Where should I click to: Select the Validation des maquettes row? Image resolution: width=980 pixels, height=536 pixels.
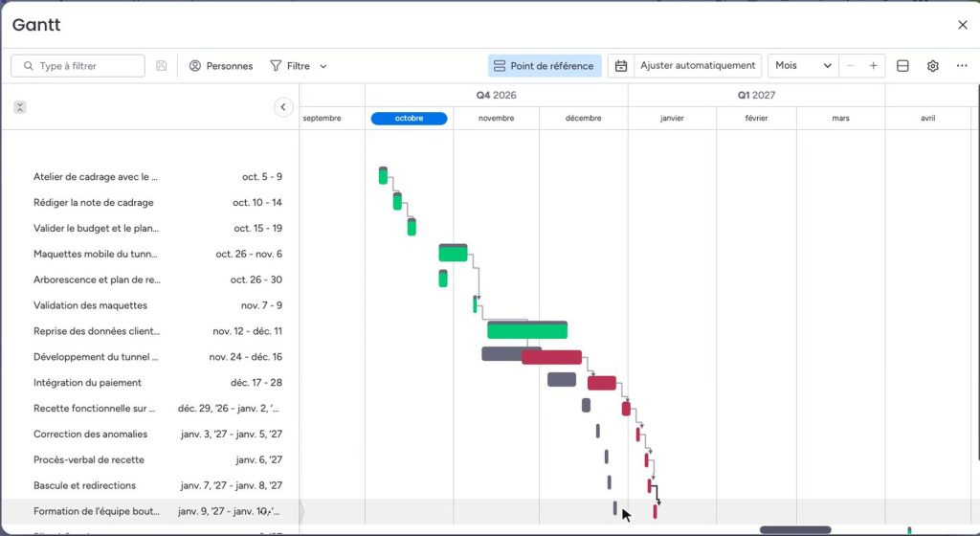point(150,305)
